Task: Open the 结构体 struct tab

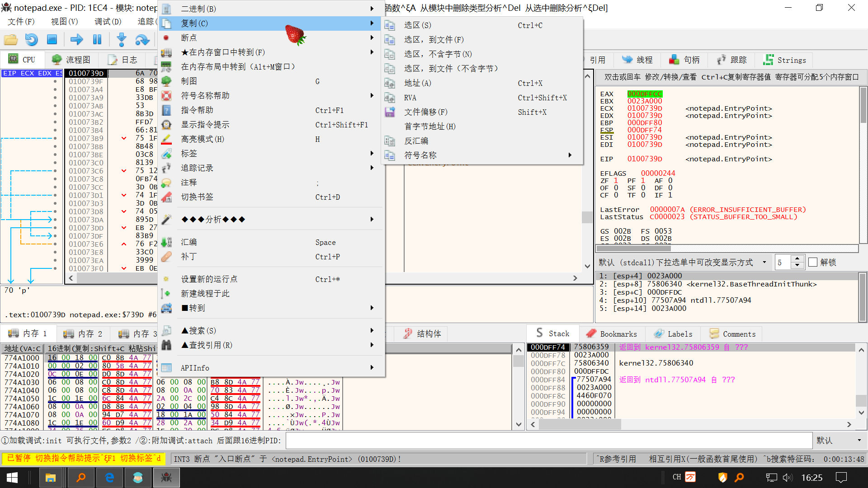Action: tap(423, 333)
